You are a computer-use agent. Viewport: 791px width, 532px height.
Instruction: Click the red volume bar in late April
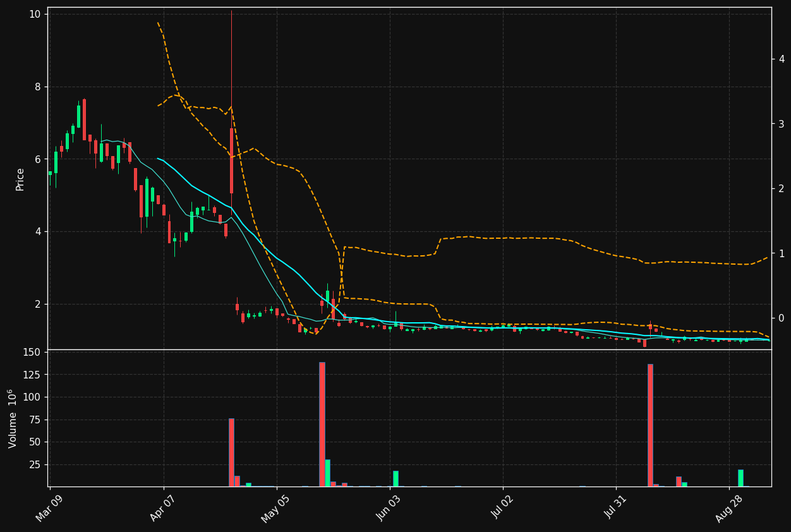coord(231,452)
